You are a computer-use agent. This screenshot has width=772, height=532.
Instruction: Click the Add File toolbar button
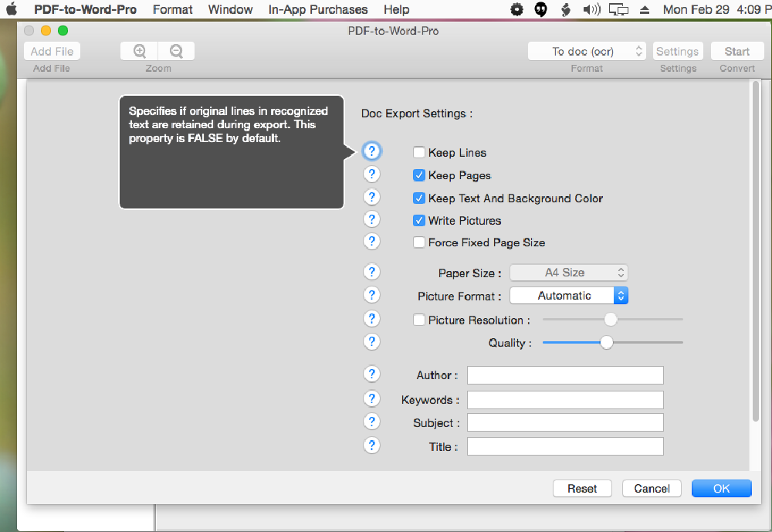(52, 51)
